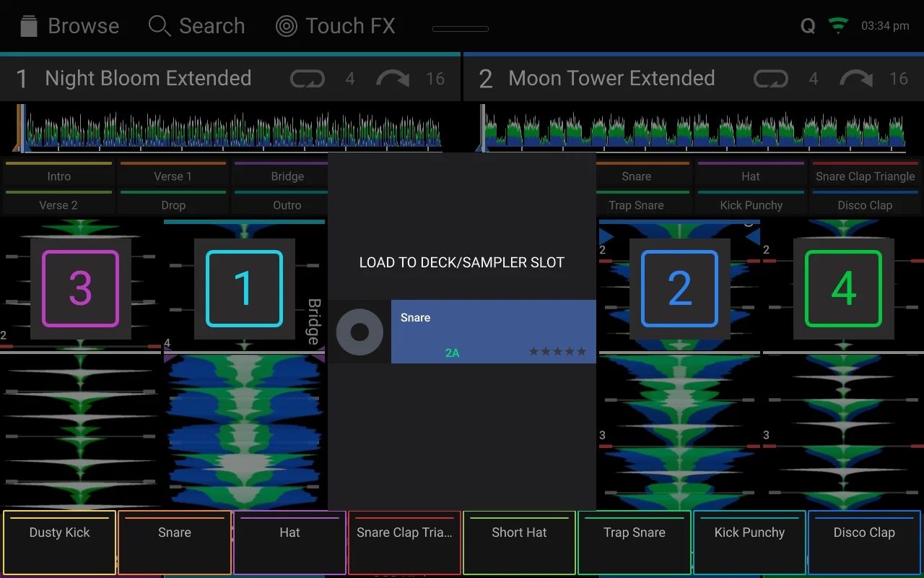Tap the pull-down handle at top center
Viewport: 924px width, 578px height.
coord(461,29)
